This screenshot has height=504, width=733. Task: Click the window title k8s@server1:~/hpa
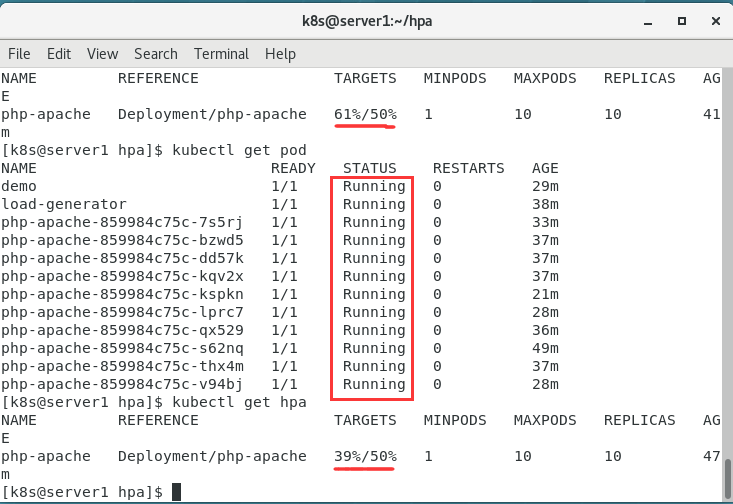point(367,21)
